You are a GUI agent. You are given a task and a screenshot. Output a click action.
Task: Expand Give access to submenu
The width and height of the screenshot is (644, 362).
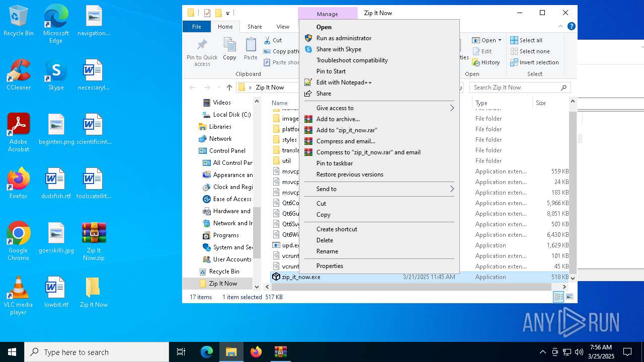[379, 108]
